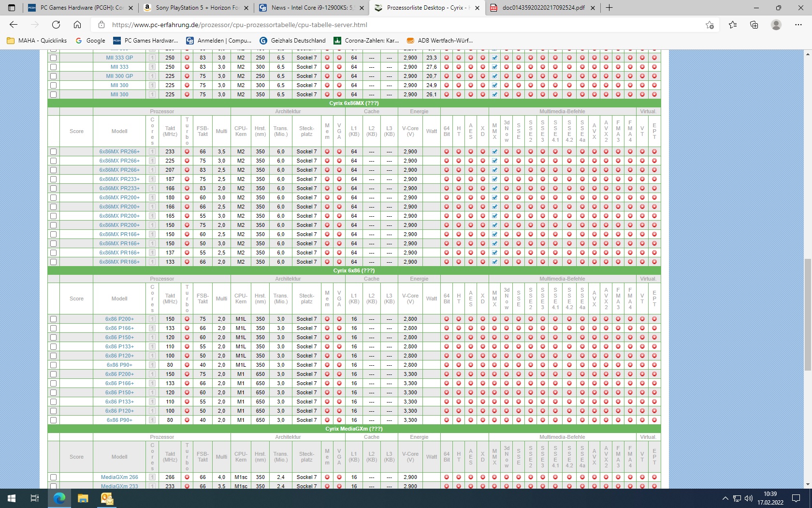Viewport: 812px width, 508px height.
Task: Open the MII 333 GP model link
Action: (x=119, y=58)
